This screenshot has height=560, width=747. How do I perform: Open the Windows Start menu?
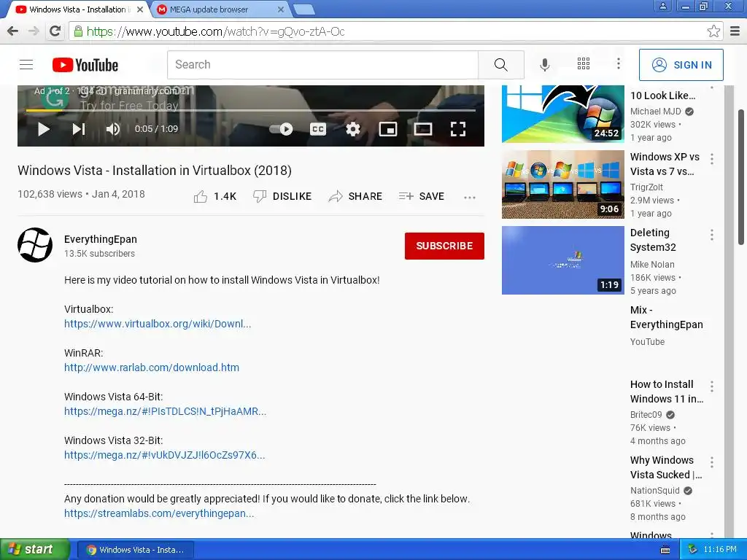[x=34, y=550]
